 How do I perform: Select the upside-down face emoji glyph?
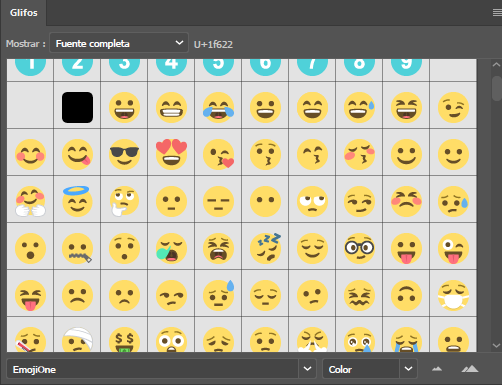[x=406, y=295]
